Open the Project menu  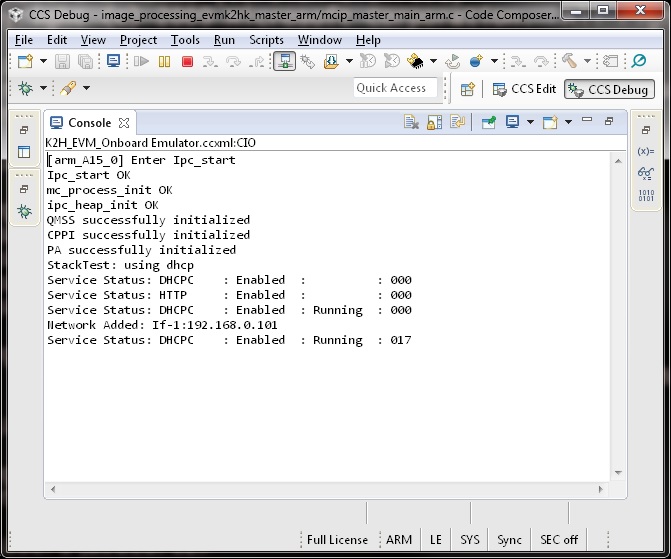[x=138, y=40]
